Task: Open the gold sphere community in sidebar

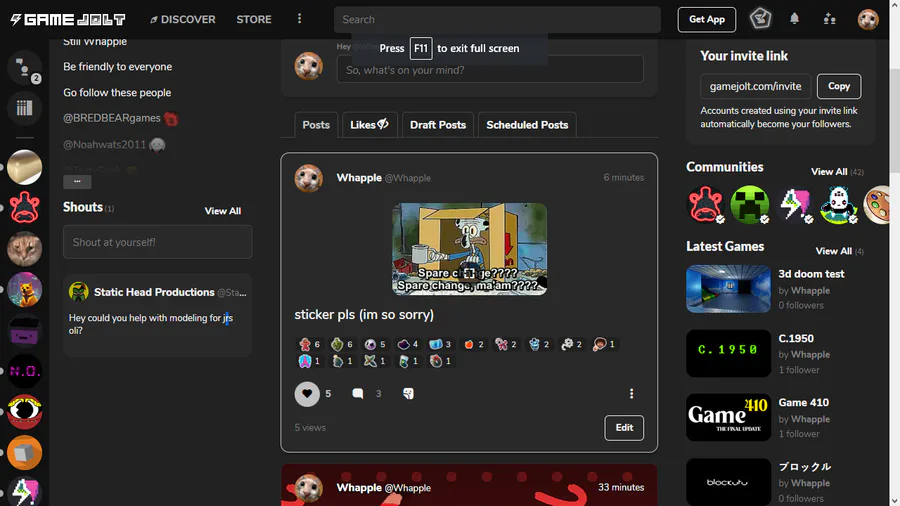Action: pos(25,167)
